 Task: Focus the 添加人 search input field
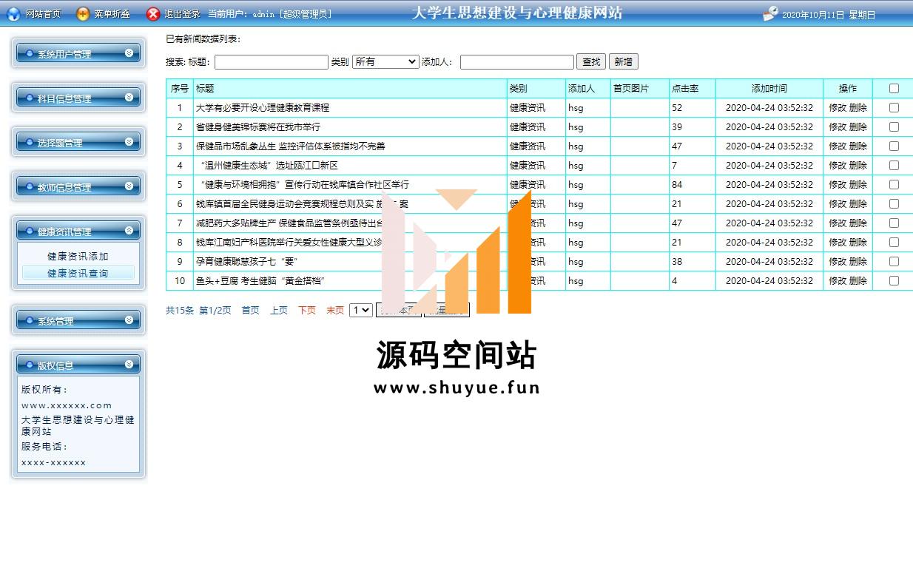tap(517, 62)
